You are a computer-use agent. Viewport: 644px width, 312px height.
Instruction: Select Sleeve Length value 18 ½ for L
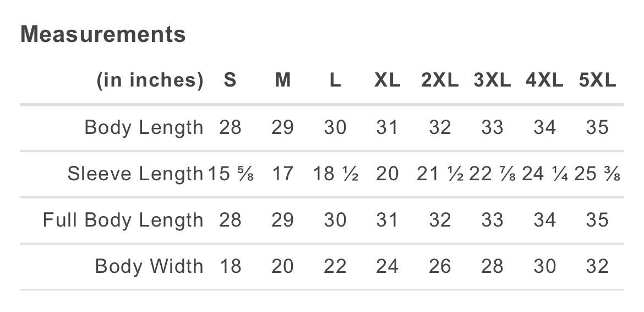(x=335, y=174)
